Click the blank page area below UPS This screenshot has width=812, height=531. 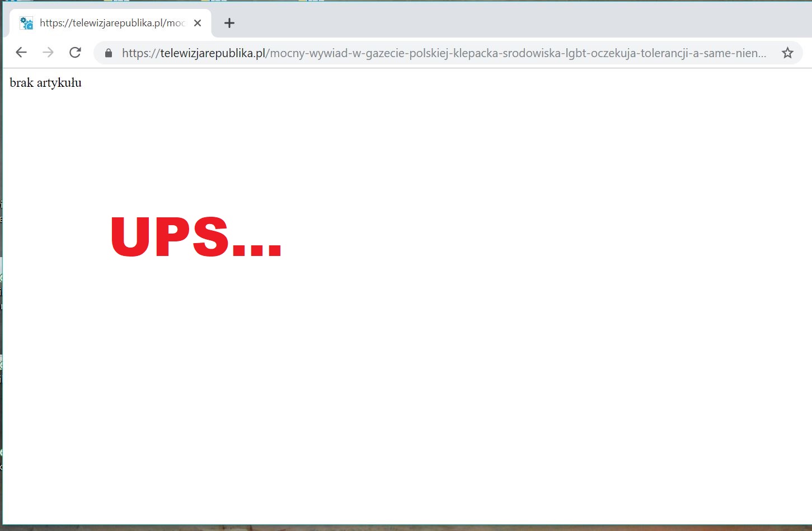[x=392, y=392]
